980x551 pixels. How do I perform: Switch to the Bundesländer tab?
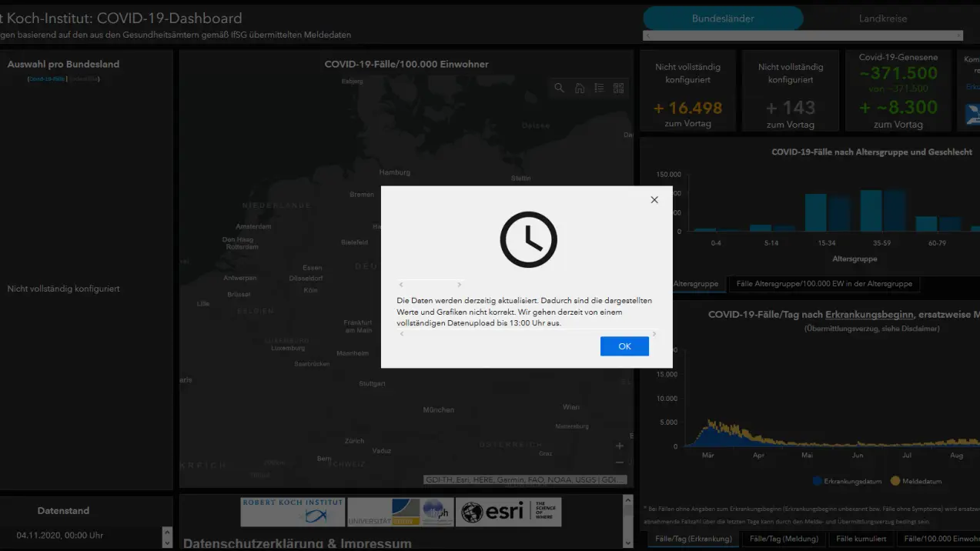coord(723,18)
